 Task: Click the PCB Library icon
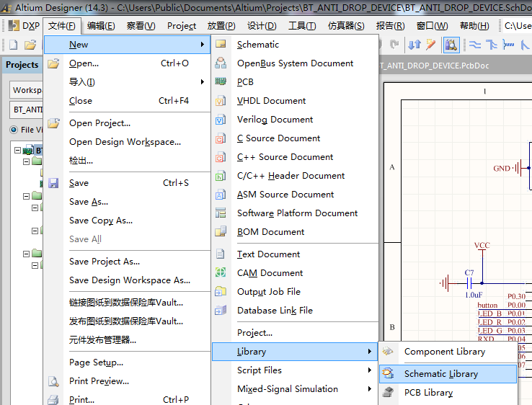coord(388,392)
